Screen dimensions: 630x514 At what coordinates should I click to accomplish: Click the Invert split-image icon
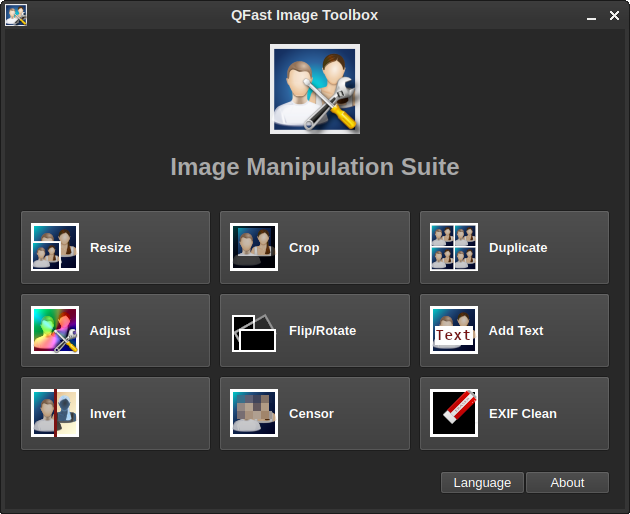(x=55, y=413)
